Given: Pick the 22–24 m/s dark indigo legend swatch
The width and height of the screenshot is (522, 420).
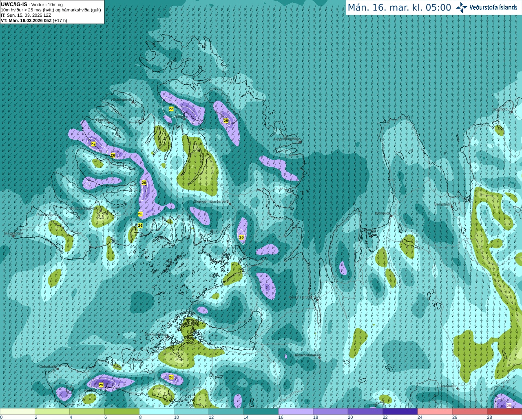Looking at the screenshot, I should [x=400, y=411].
